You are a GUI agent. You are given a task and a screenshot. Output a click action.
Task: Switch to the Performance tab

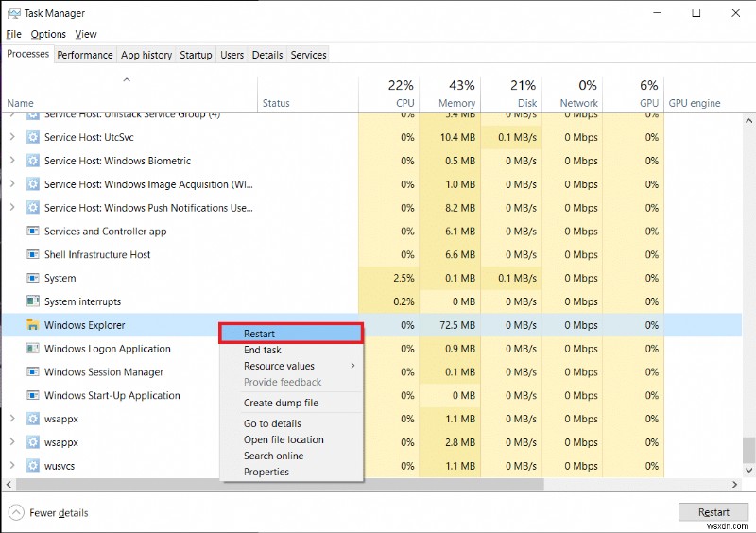(85, 55)
